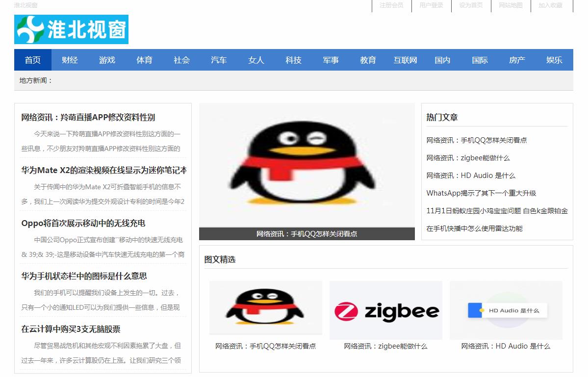
Task: Open 图文精选 caption HD Audio 是什么
Action: coord(506,346)
